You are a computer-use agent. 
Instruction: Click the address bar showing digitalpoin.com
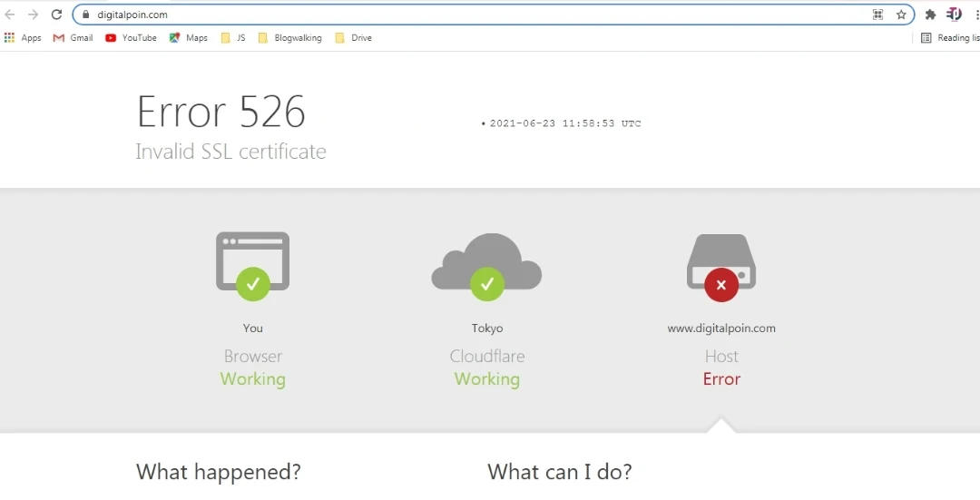494,15
